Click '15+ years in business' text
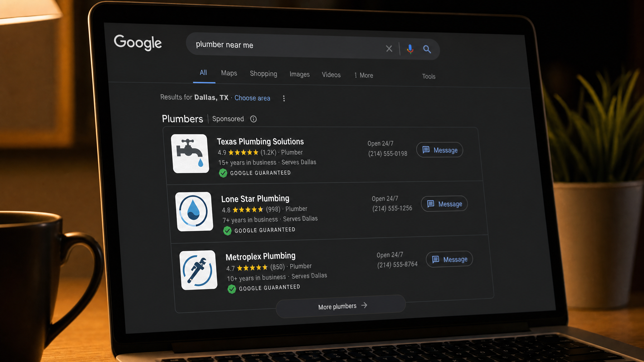The image size is (644, 362). 247,163
